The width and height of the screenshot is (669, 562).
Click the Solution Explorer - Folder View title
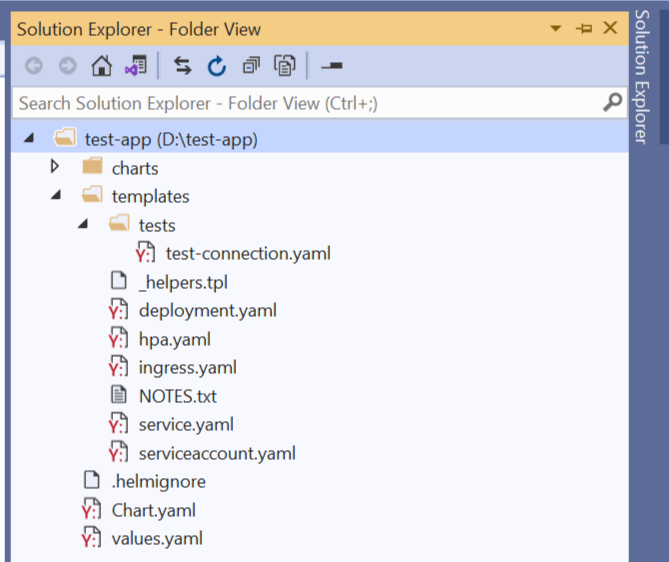coord(139,29)
